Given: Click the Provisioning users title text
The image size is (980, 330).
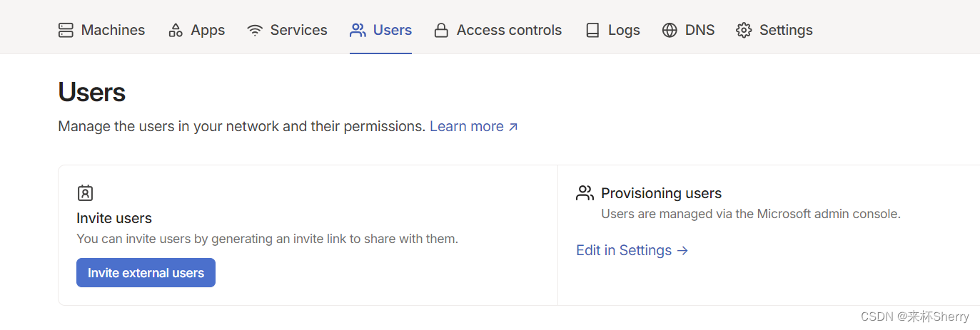Looking at the screenshot, I should (661, 193).
